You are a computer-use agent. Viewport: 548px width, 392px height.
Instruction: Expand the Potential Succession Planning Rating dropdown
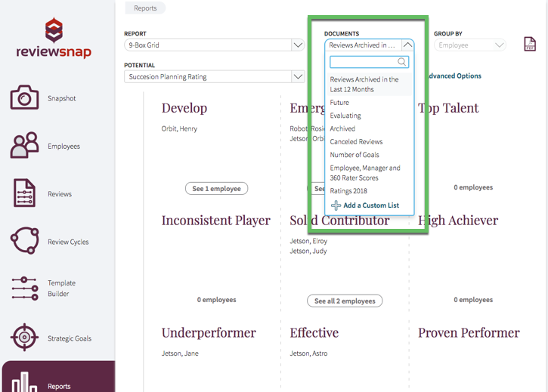(297, 76)
